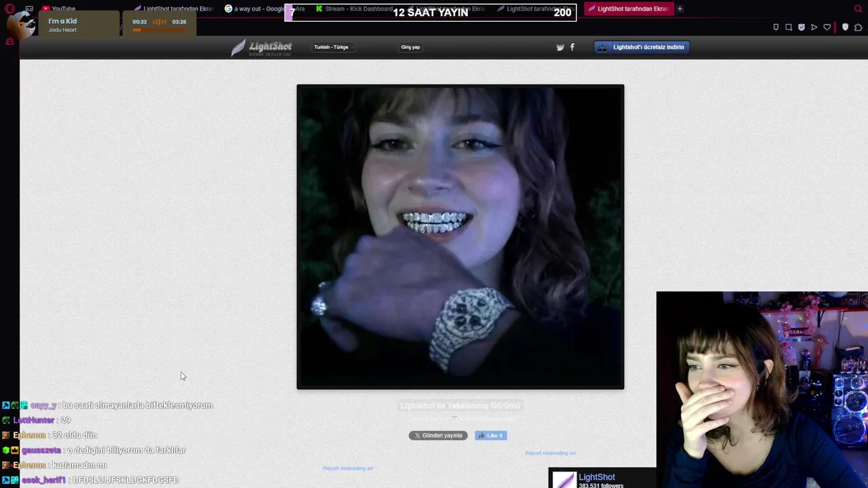This screenshot has width=868, height=488.
Task: Click the 12 SAAT YAYIN progress overlay
Action: 431,12
